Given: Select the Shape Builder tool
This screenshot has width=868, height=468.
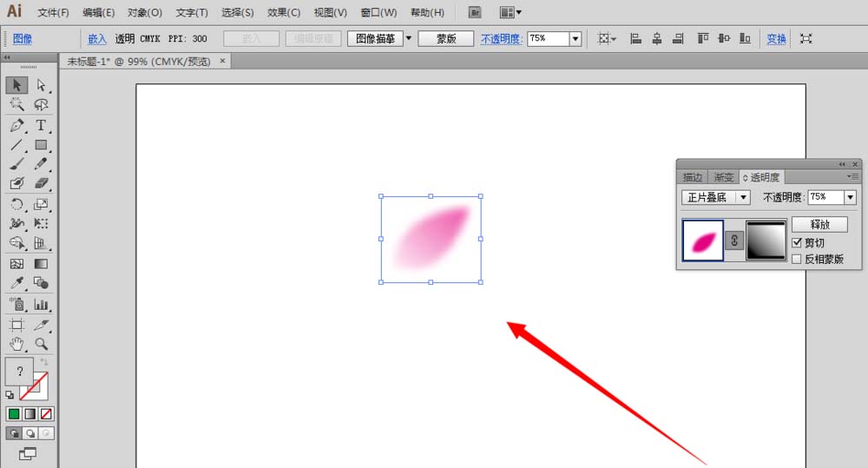Looking at the screenshot, I should [x=16, y=243].
